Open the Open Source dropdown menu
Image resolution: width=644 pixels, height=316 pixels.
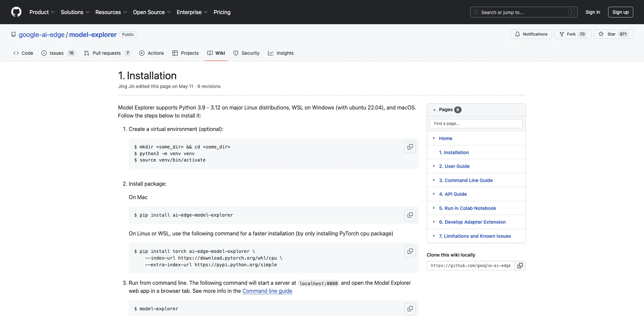click(152, 12)
